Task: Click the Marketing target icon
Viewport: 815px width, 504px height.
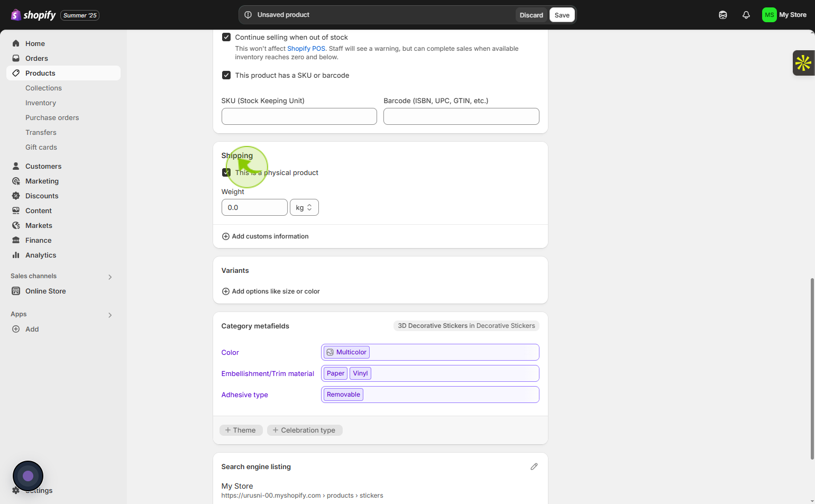Action: 16,181
